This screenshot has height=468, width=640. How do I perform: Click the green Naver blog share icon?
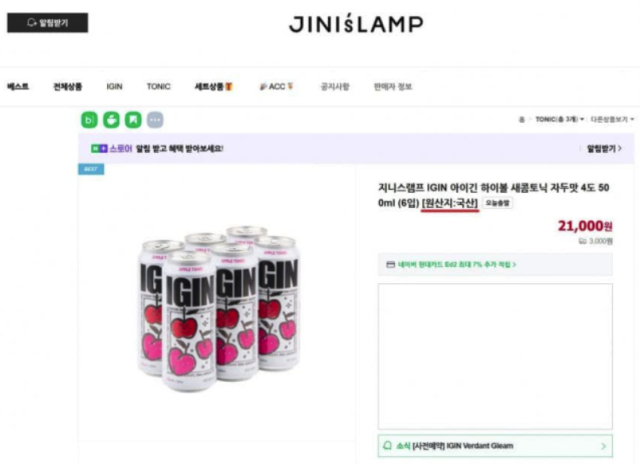pyautogui.click(x=89, y=120)
